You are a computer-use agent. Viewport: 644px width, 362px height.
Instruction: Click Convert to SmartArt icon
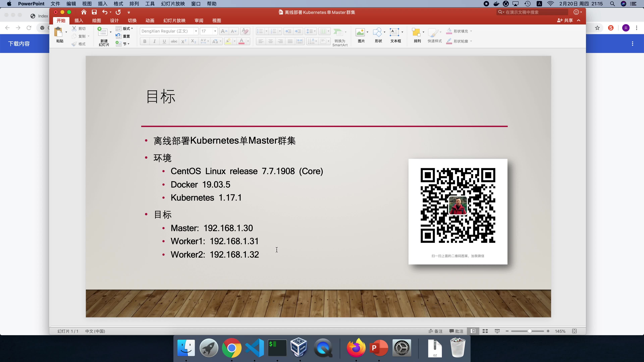click(x=338, y=33)
